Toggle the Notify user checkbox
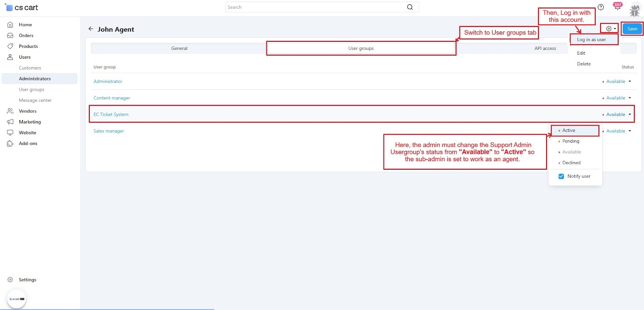This screenshot has height=310, width=644. [561, 177]
